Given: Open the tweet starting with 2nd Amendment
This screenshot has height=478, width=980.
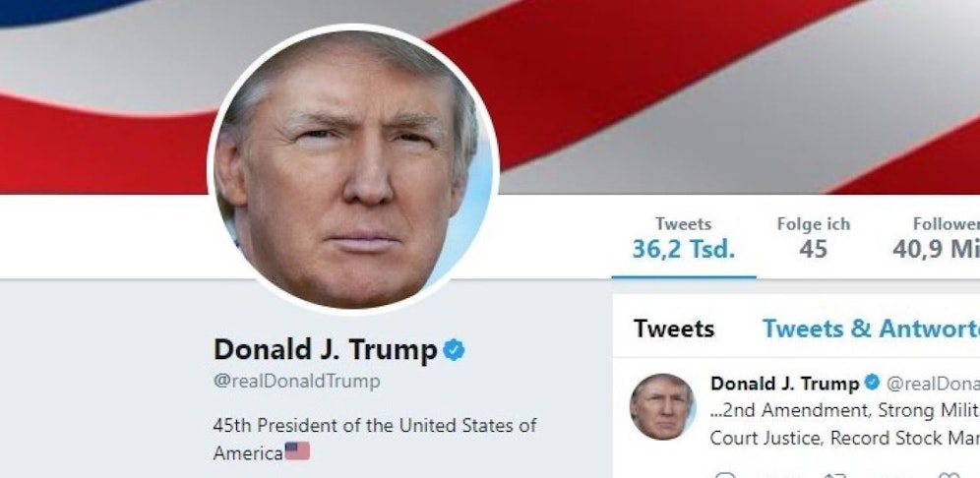Looking at the screenshot, I should pos(845,425).
